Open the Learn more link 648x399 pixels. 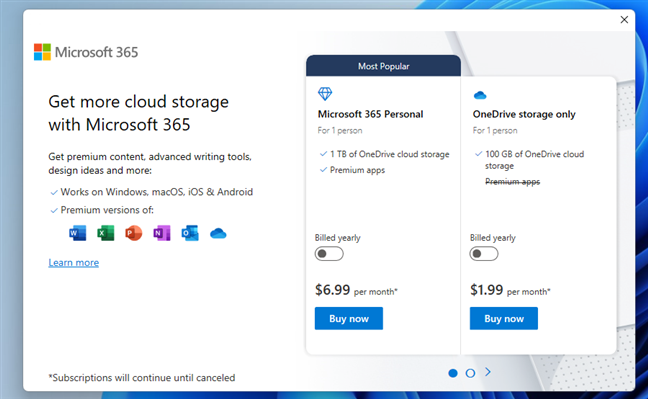pyautogui.click(x=74, y=263)
